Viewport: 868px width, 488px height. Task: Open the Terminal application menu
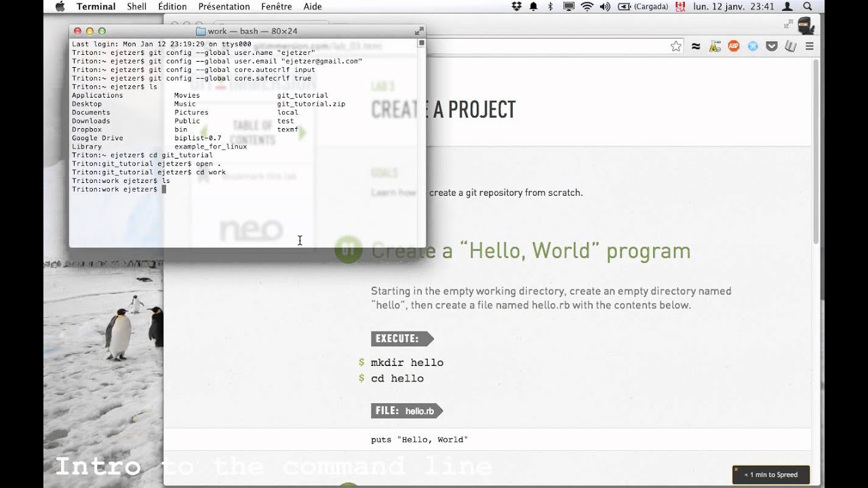click(96, 7)
